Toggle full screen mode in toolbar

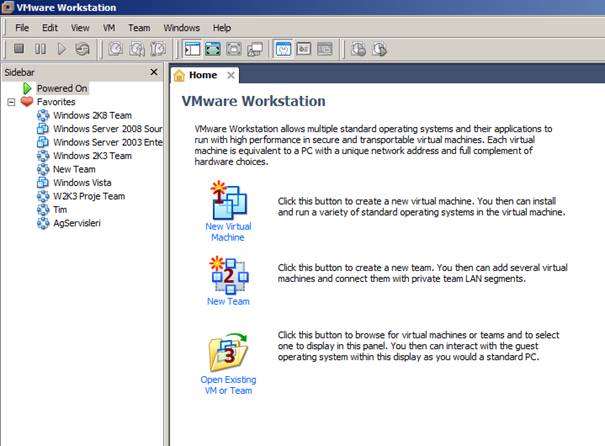click(213, 48)
